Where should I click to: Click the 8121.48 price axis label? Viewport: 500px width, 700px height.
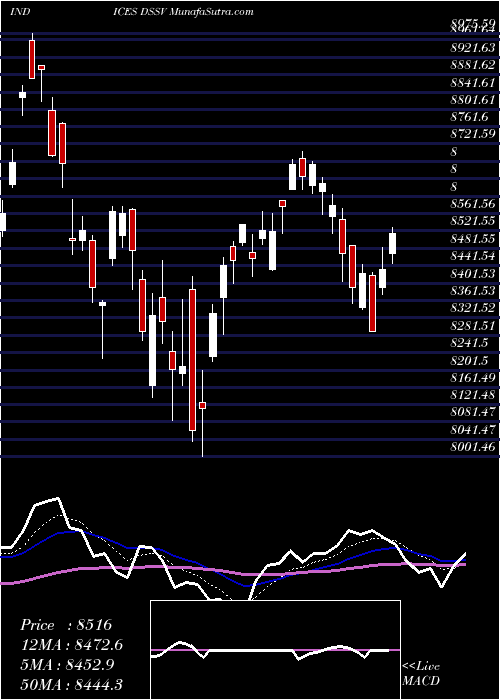pos(474,395)
